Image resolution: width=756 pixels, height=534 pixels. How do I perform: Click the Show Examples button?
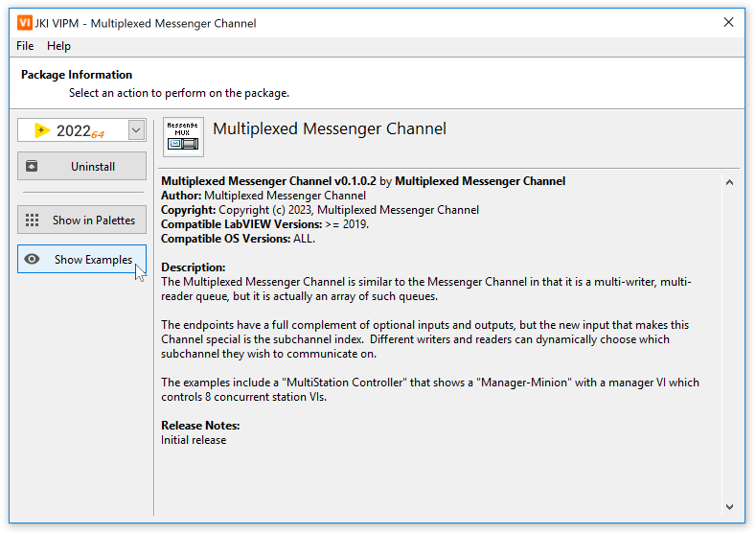(82, 259)
